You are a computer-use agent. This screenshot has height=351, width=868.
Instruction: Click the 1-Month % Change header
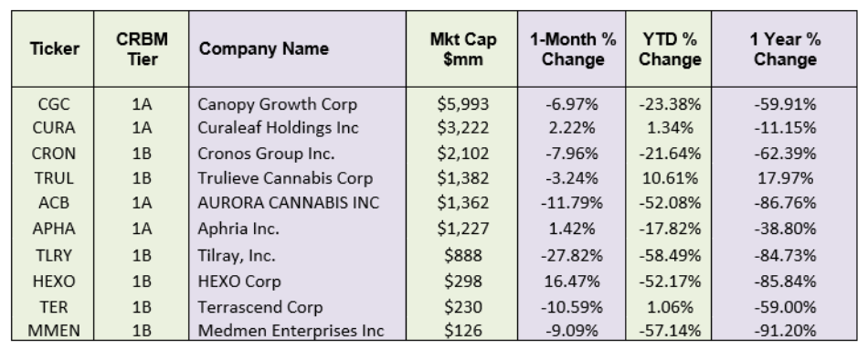572,48
